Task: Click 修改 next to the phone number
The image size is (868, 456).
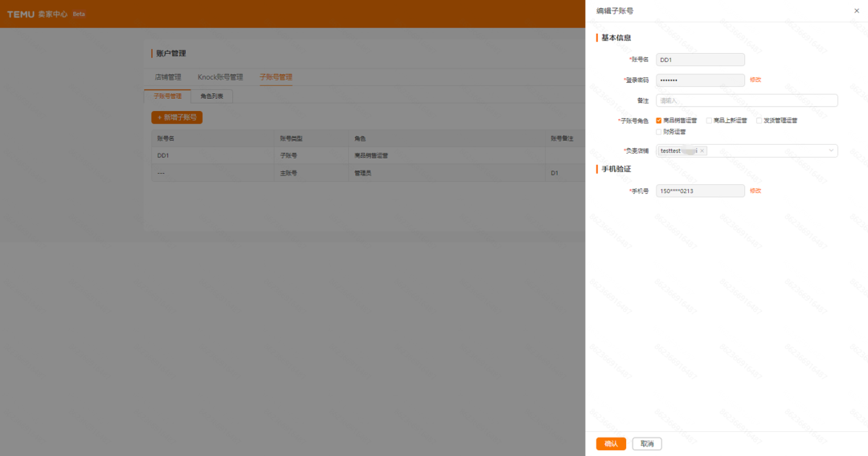Action: [x=755, y=191]
